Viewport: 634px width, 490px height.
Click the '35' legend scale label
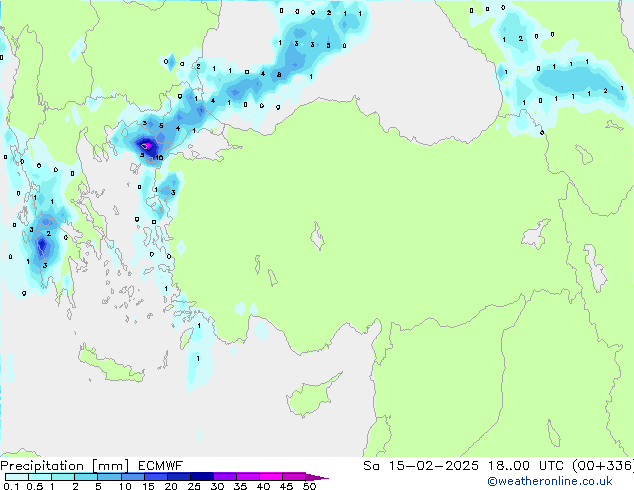coord(240,486)
